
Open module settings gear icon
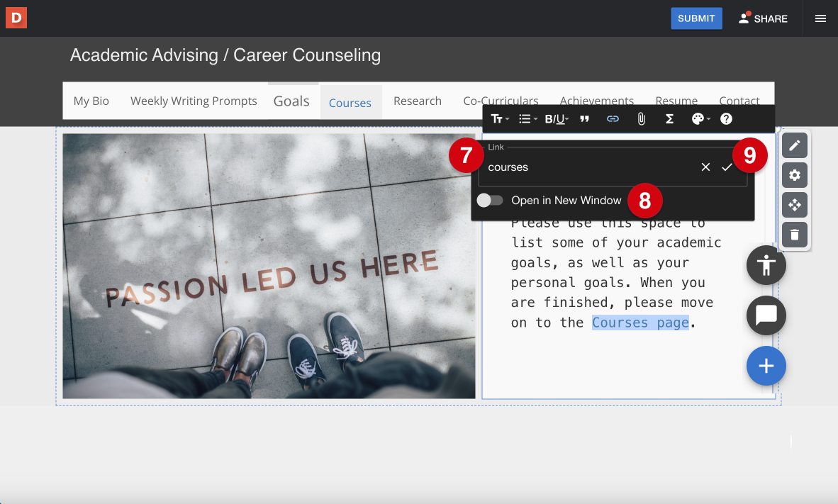click(x=795, y=175)
